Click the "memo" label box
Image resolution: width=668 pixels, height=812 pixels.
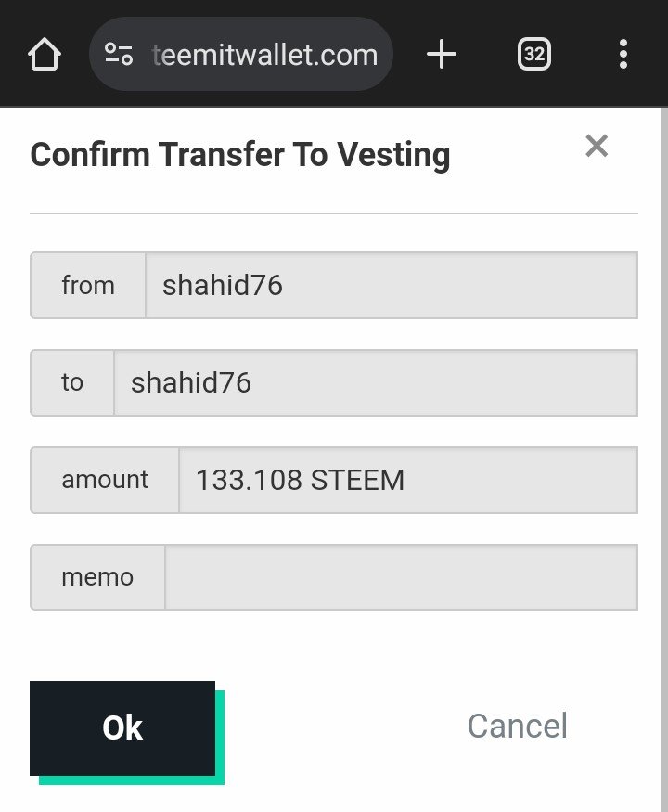(x=97, y=577)
